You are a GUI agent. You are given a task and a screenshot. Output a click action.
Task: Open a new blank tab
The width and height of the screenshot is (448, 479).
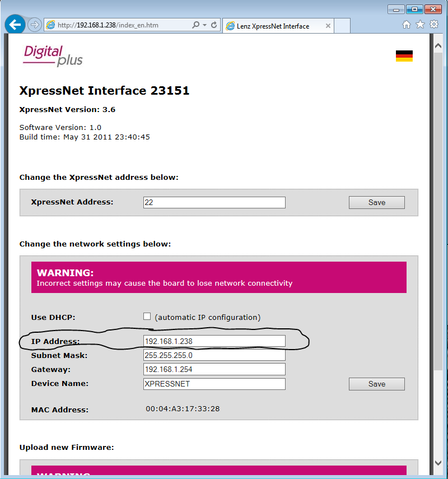[343, 26]
